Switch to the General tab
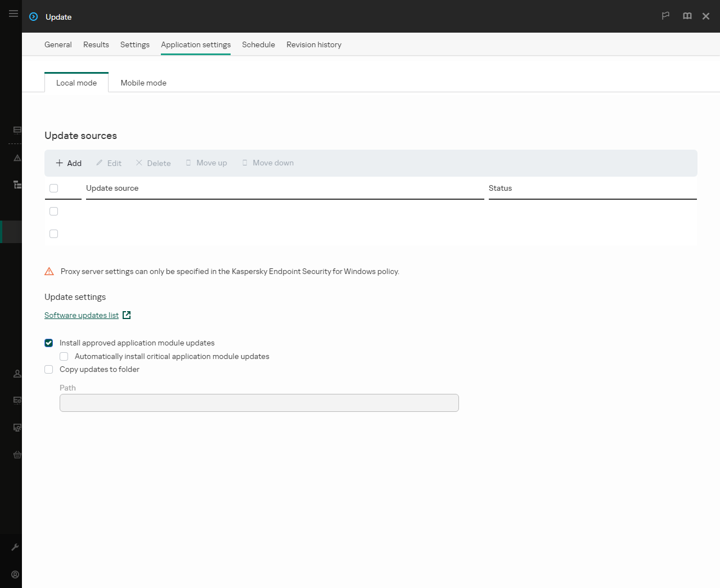The width and height of the screenshot is (720, 588). click(58, 44)
